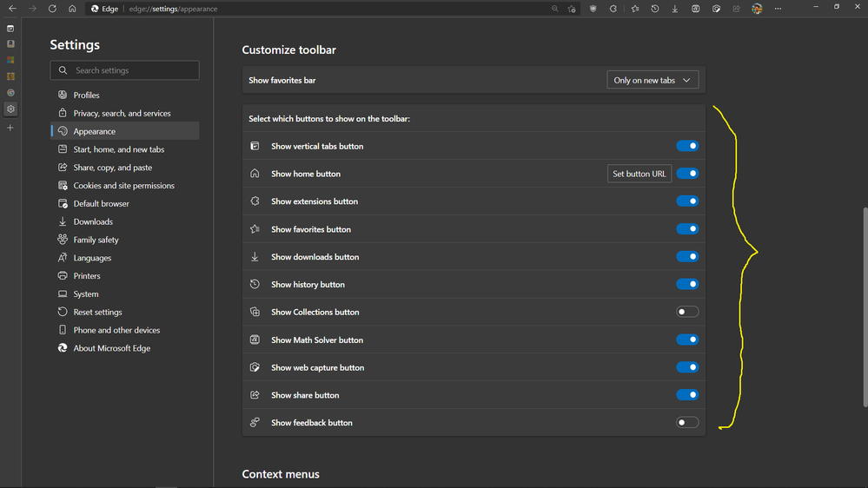Add a new vertical tab with plus icon
The width and height of the screenshot is (868, 488).
pyautogui.click(x=10, y=128)
